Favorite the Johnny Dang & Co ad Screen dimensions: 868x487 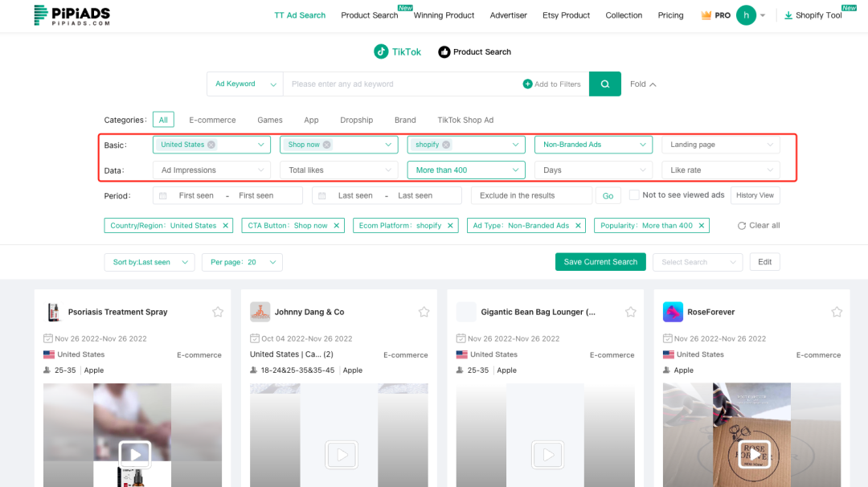(x=424, y=312)
